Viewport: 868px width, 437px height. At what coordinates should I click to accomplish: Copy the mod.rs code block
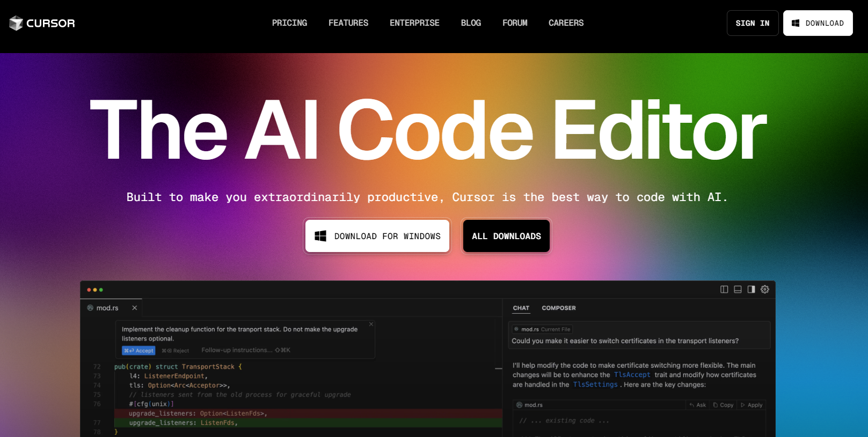723,405
